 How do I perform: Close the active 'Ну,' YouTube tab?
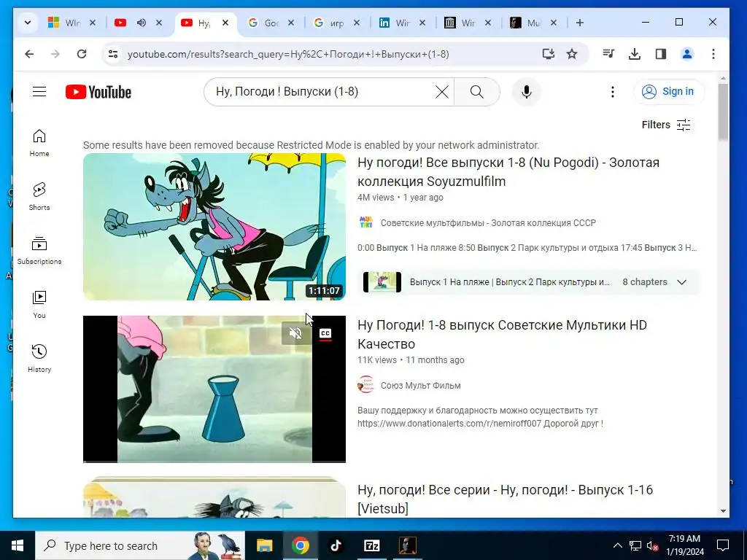[225, 23]
